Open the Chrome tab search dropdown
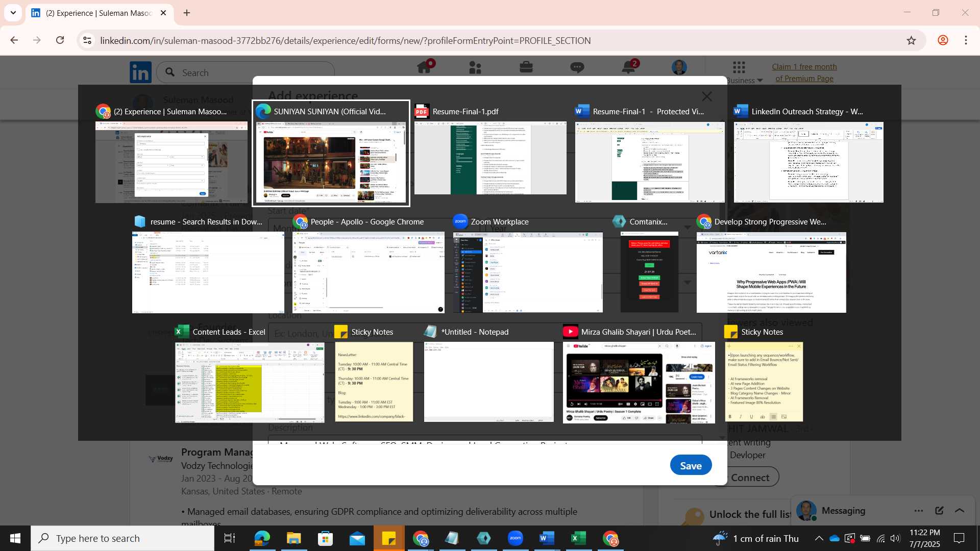 point(13,13)
